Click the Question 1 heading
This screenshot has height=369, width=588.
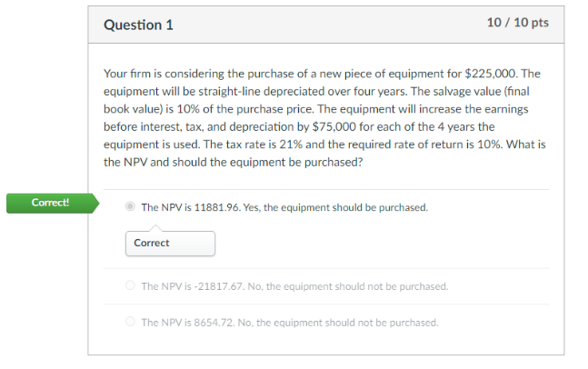[x=138, y=25]
